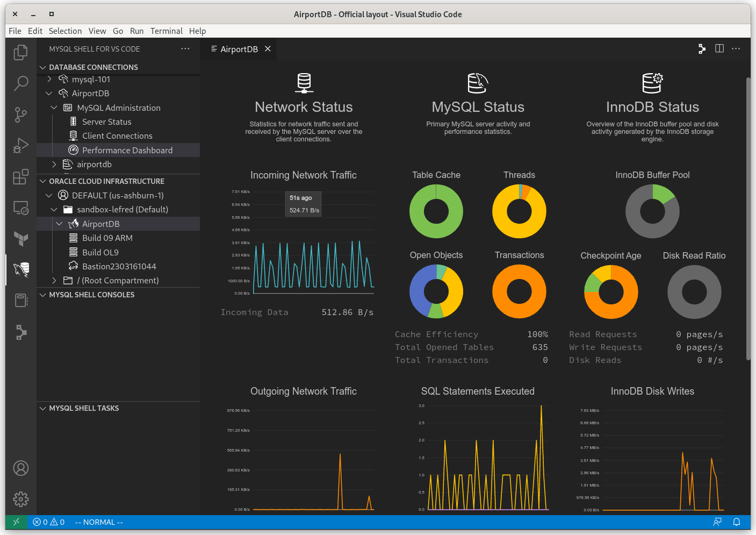Viewport: 756px width, 535px height.
Task: Open the Source Control view
Action: 20,115
